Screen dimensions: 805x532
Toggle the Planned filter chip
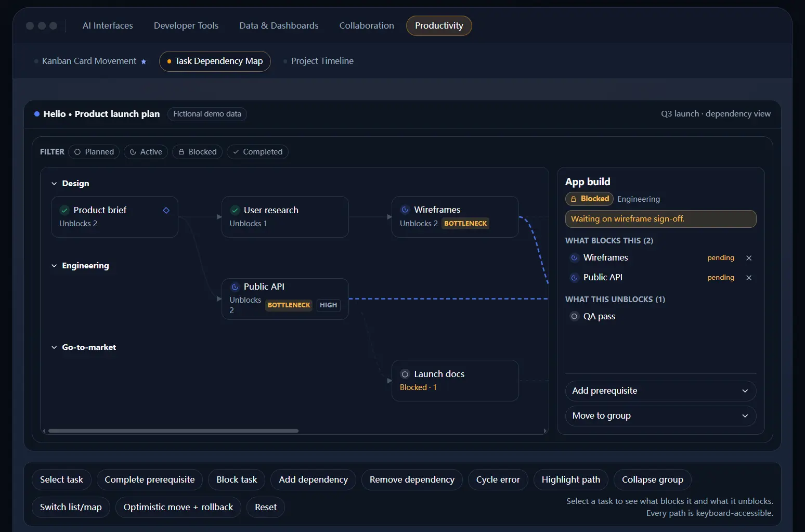[94, 152]
